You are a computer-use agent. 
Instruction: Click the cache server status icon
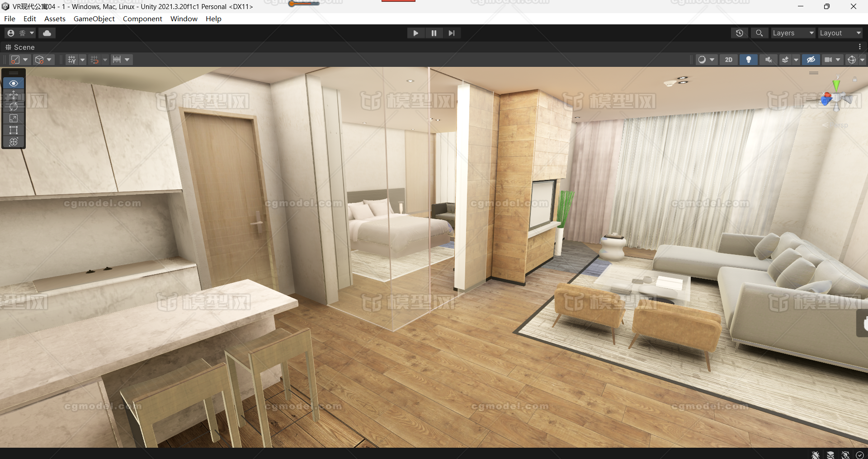click(x=830, y=454)
